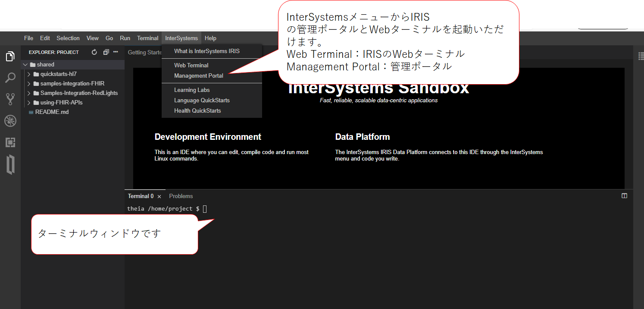644x309 pixels.
Task: Switch to the Problems tab
Action: pyautogui.click(x=181, y=196)
